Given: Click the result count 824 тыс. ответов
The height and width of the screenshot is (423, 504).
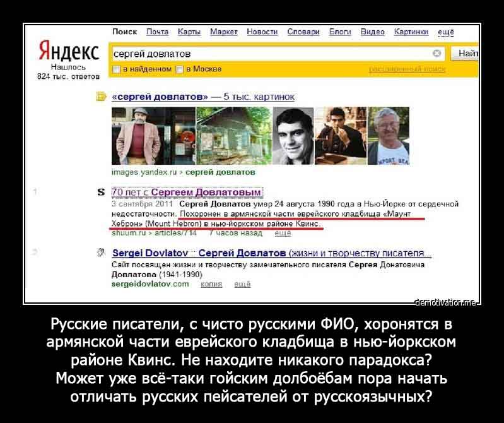Looking at the screenshot, I should pos(69,76).
